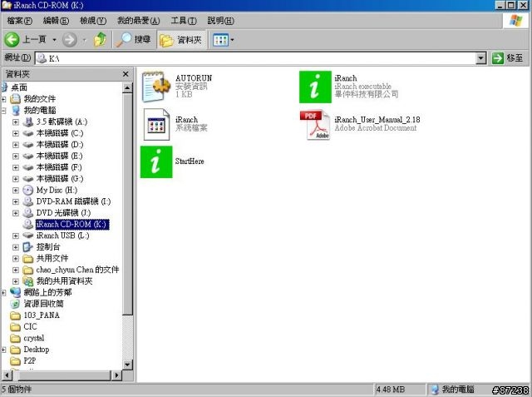The image size is (532, 397).
Task: Open the forward history dropdown arrow
Action: point(85,40)
